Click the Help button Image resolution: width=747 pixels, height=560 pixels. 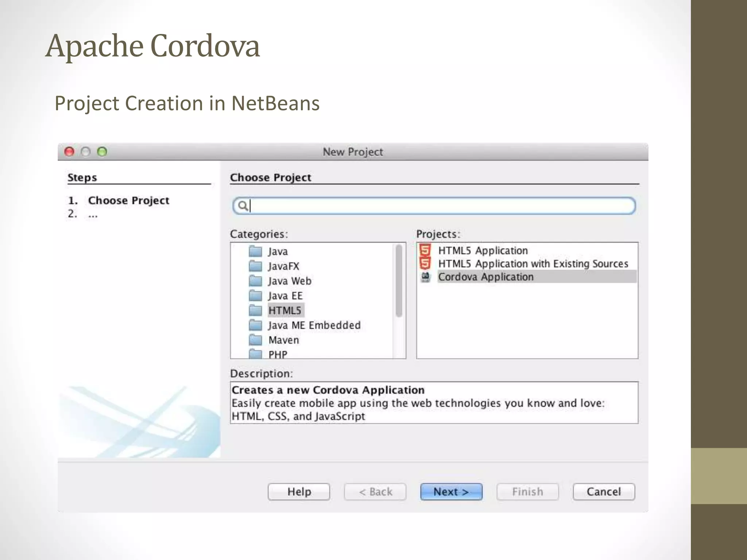299,491
